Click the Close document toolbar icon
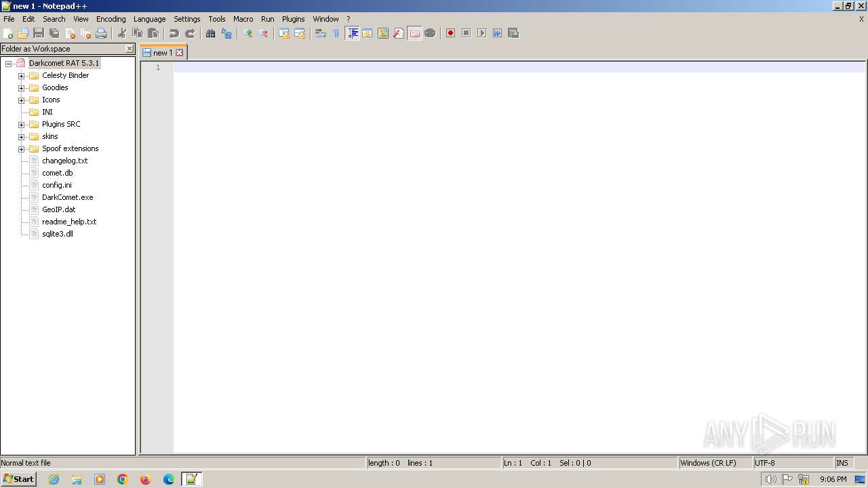868x488 pixels. tap(70, 33)
